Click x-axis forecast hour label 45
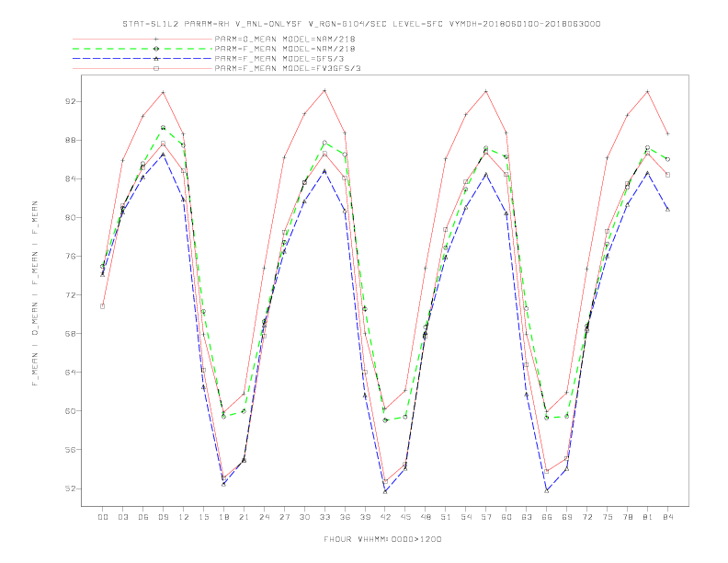The image size is (728, 563). pos(405,517)
